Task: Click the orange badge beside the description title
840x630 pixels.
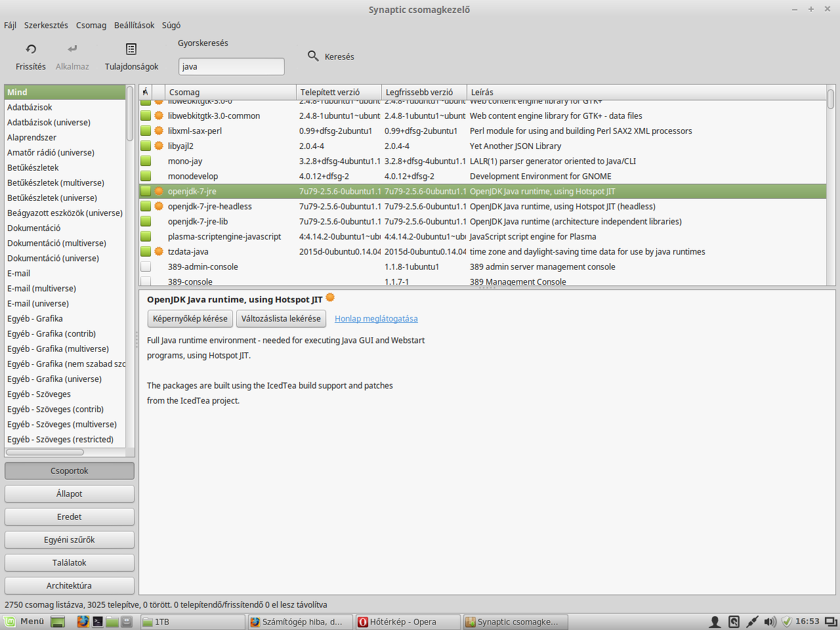Action: [330, 298]
